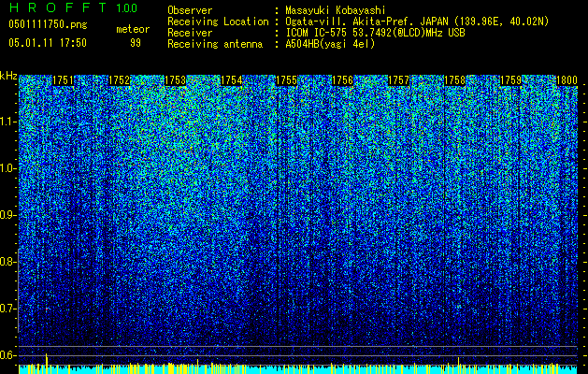Viewport: 588px width, 374px height.
Task: Click the 0.8 frequency axis label
Action: (x=7, y=262)
